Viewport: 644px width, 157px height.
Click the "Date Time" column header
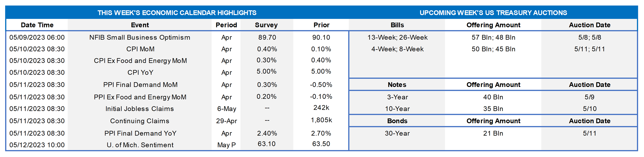pos(37,25)
